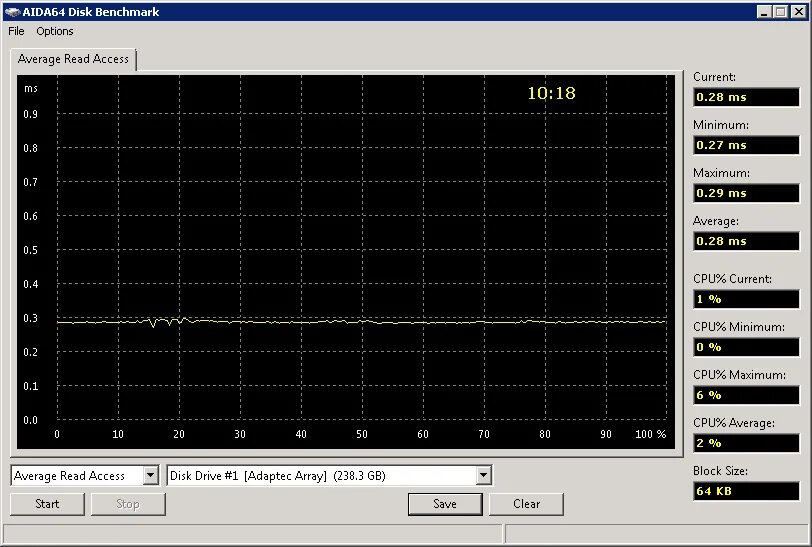Click the CPU% Current 1 % value

click(746, 299)
